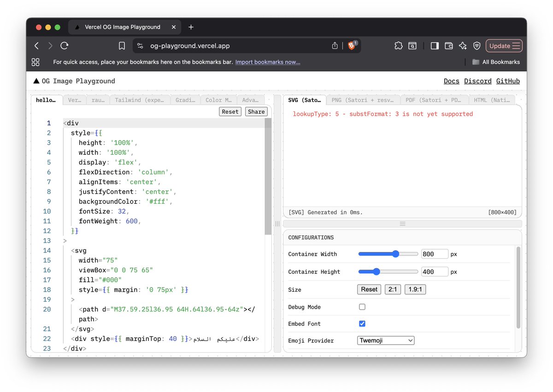
Task: Click the Container Height slider
Action: [388, 272]
